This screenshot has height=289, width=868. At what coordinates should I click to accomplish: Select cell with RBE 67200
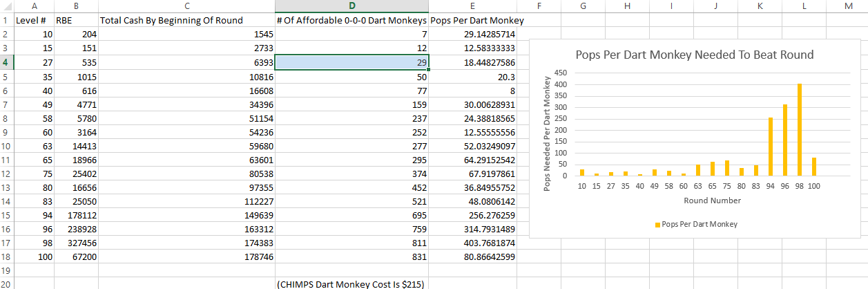(x=77, y=255)
